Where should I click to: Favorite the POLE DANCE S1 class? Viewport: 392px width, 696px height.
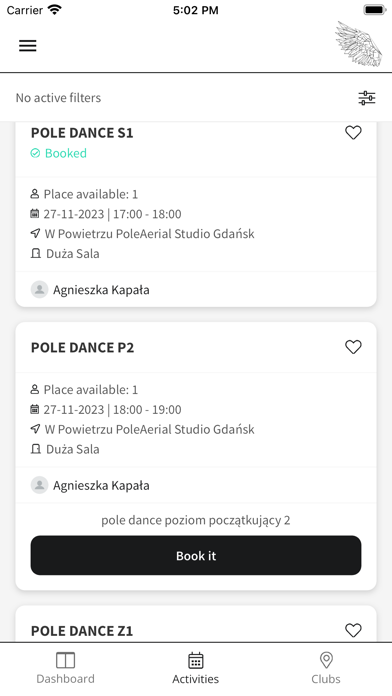(x=353, y=132)
